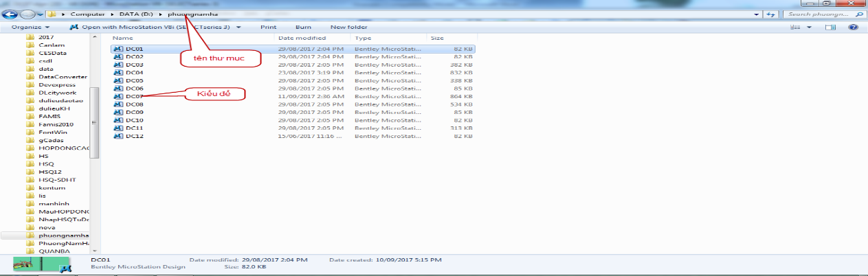
Task: Click the Print toolbar button
Action: [269, 27]
